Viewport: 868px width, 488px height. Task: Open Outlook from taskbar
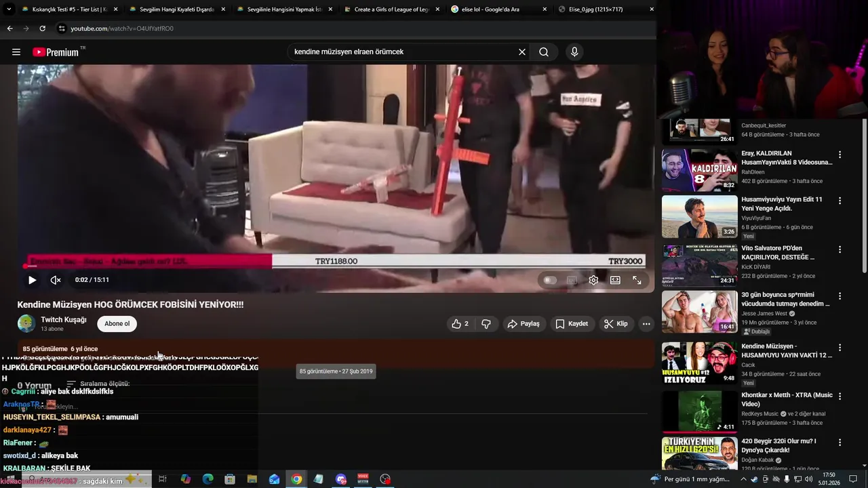(274, 479)
